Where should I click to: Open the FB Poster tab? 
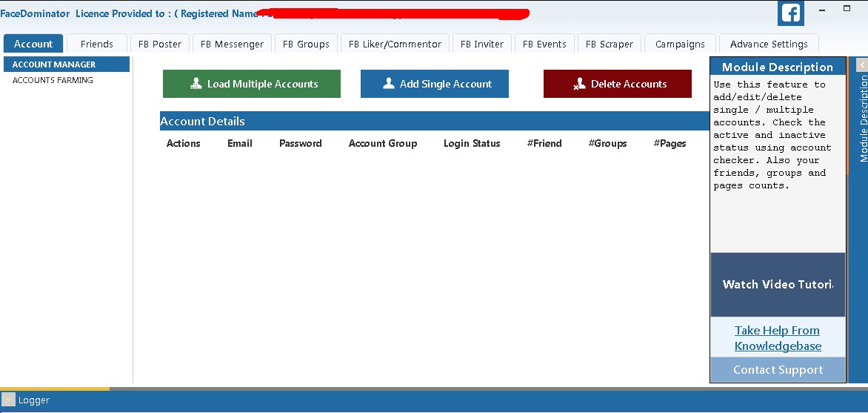(160, 44)
